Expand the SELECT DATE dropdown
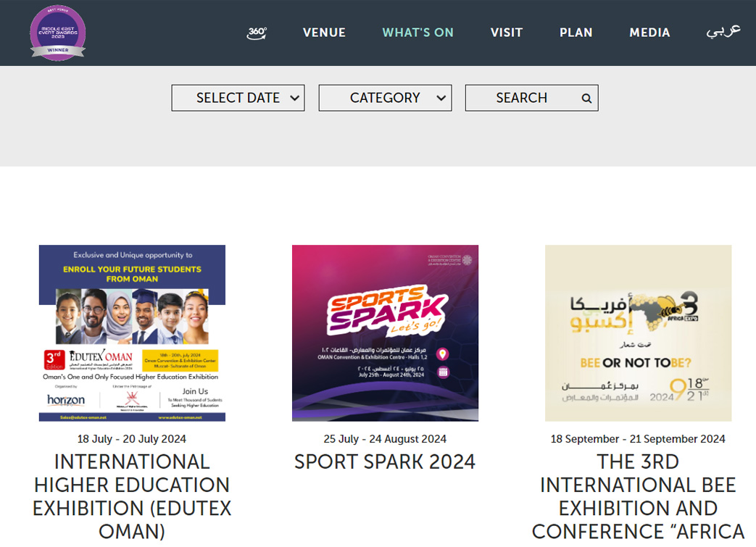 tap(238, 98)
